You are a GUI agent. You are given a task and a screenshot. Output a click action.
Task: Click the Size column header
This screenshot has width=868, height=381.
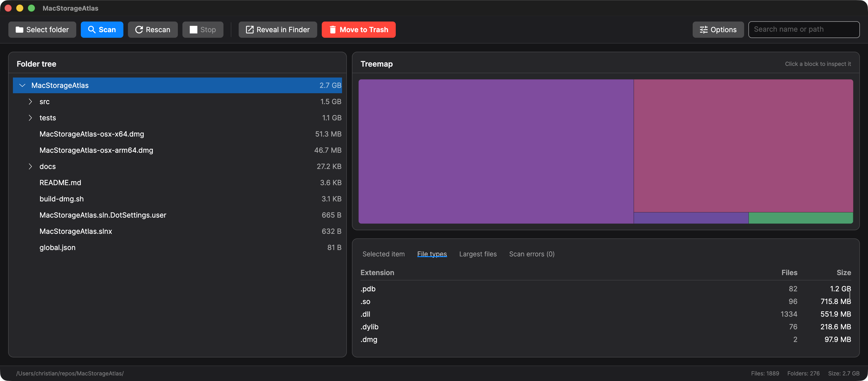(844, 273)
